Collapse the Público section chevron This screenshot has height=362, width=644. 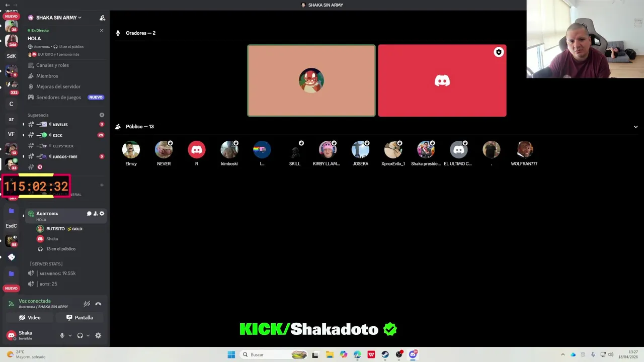click(635, 127)
